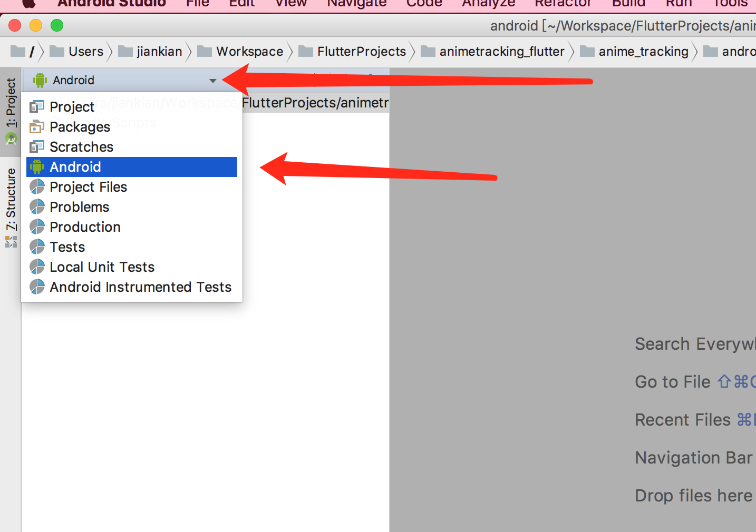This screenshot has width=756, height=532.
Task: Click the Android Instrumented Tests pie icon
Action: tap(37, 287)
